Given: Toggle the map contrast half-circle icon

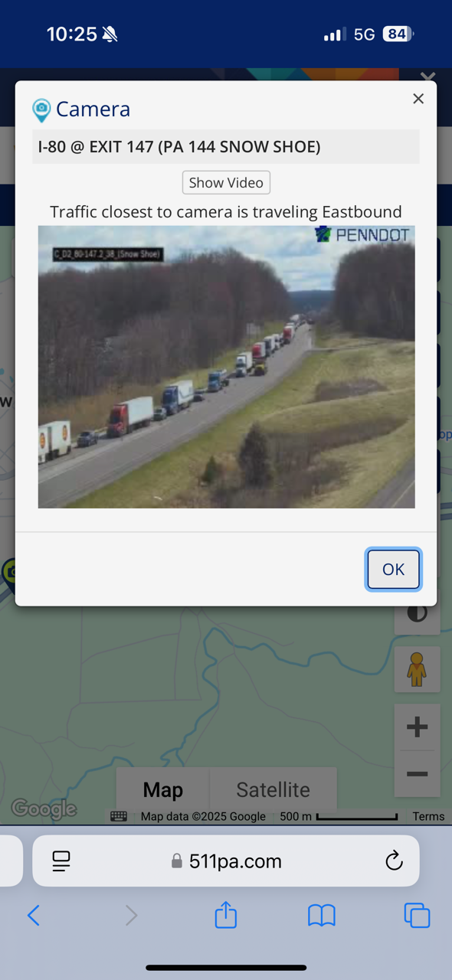Looking at the screenshot, I should 418,613.
